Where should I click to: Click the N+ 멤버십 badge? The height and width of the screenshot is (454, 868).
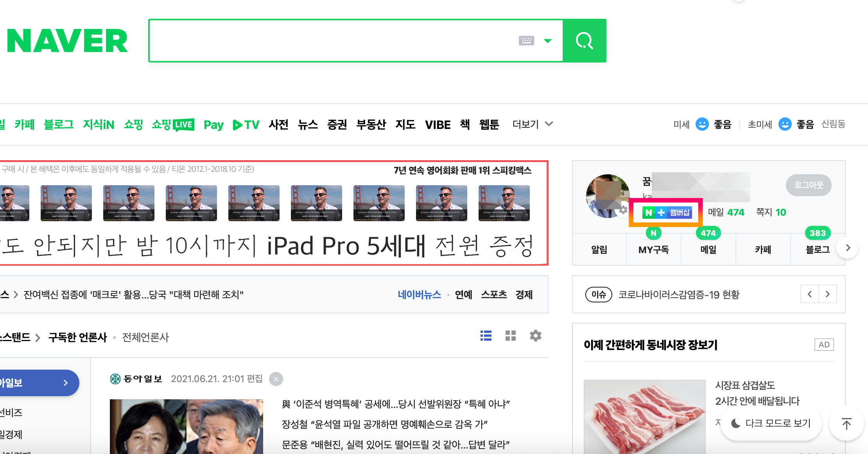[x=667, y=213]
